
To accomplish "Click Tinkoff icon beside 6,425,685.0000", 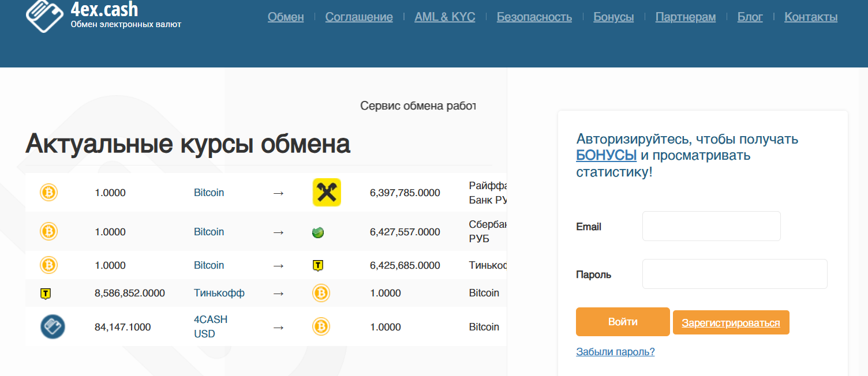I will (317, 265).
